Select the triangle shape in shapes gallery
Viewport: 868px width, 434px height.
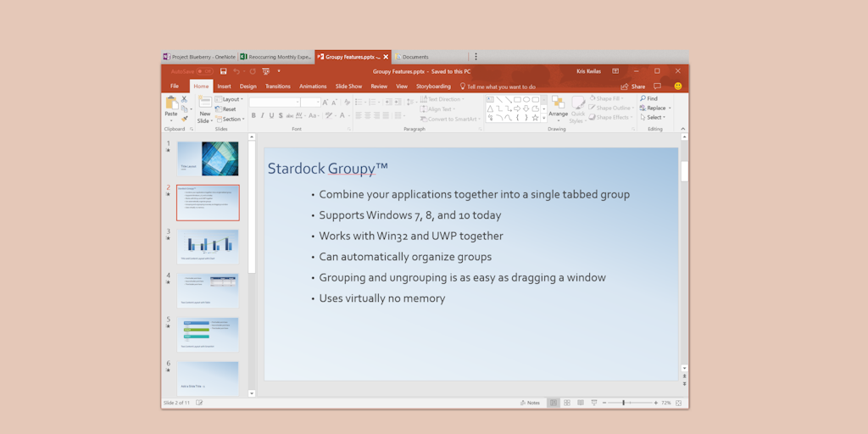[490, 108]
